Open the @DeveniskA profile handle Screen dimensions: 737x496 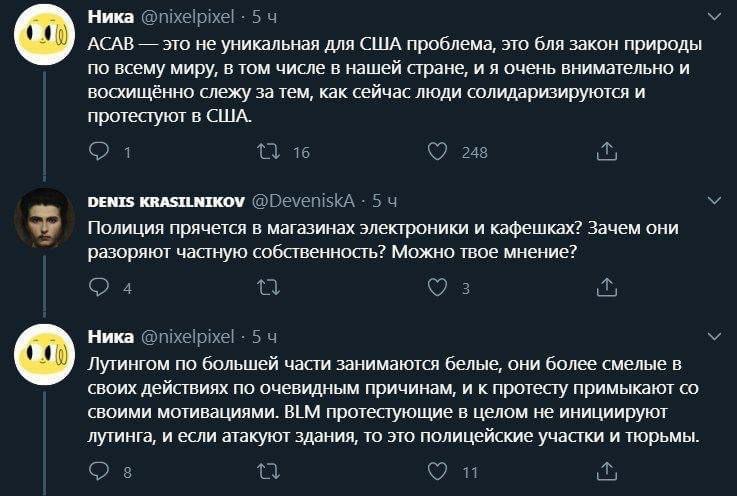[x=305, y=200]
